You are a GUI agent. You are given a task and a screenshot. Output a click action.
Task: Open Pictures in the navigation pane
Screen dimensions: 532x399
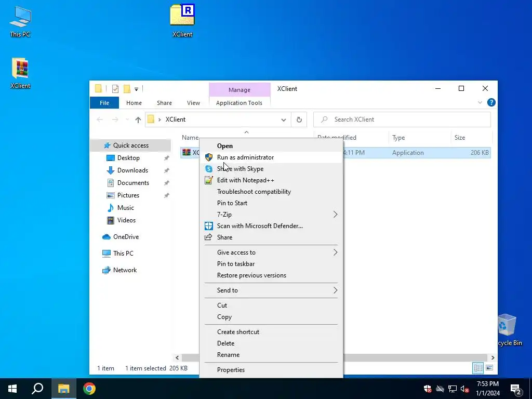tap(128, 195)
